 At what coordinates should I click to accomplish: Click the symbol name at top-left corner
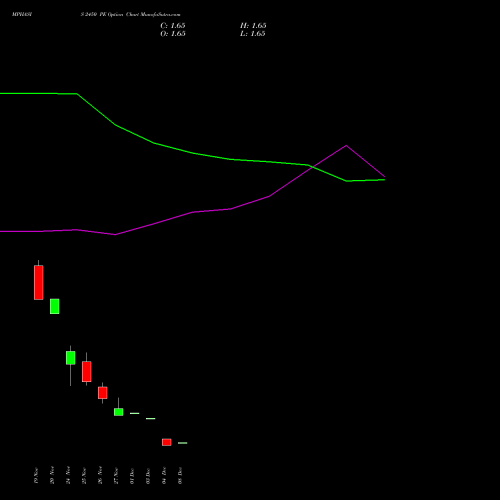tap(22, 15)
